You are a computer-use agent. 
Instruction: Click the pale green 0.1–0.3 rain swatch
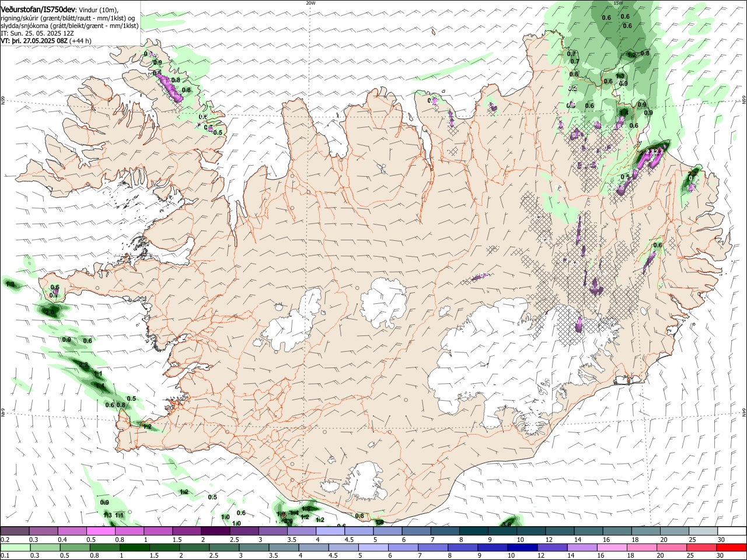[x=16, y=547]
